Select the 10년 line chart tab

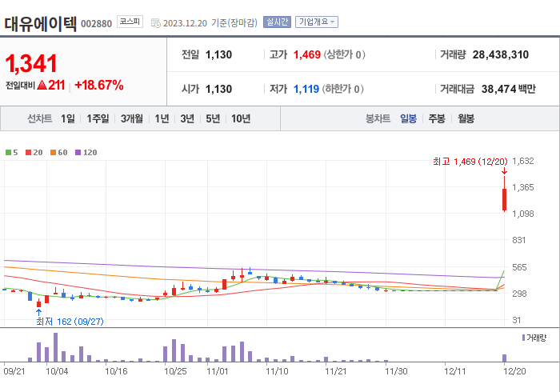(241, 118)
